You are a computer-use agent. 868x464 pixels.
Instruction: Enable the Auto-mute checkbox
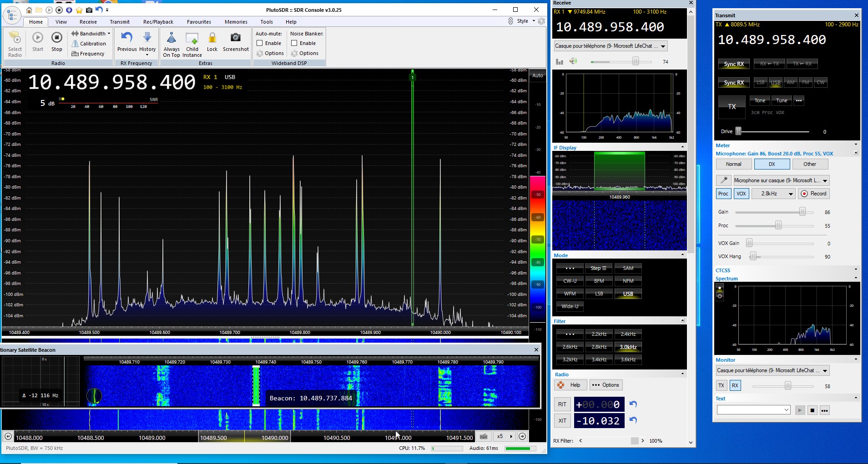tap(260, 43)
